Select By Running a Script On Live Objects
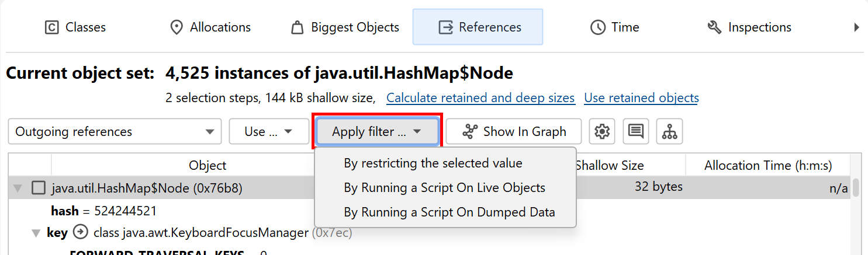 pos(444,188)
